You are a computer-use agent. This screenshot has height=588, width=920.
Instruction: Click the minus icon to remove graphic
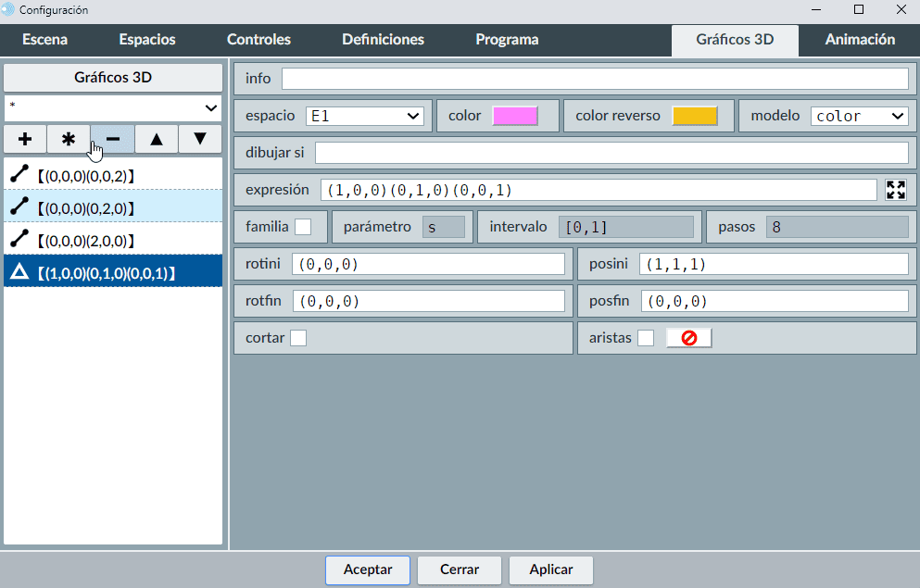pyautogui.click(x=113, y=139)
